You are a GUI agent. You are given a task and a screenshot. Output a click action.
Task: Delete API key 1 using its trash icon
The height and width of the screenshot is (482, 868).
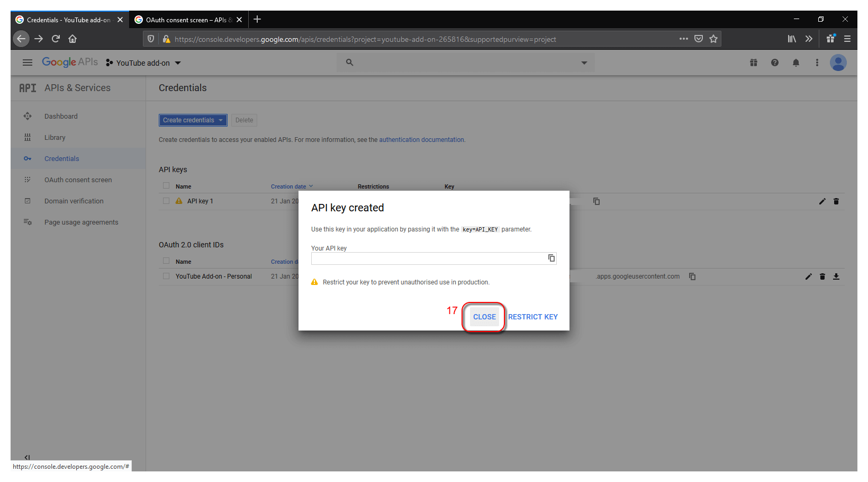pos(836,201)
